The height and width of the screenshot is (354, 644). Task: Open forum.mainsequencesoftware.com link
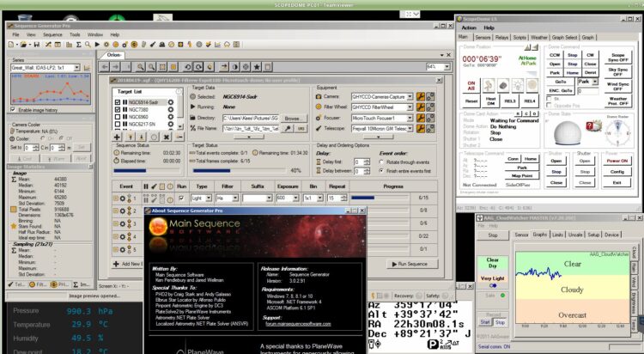pyautogui.click(x=298, y=324)
